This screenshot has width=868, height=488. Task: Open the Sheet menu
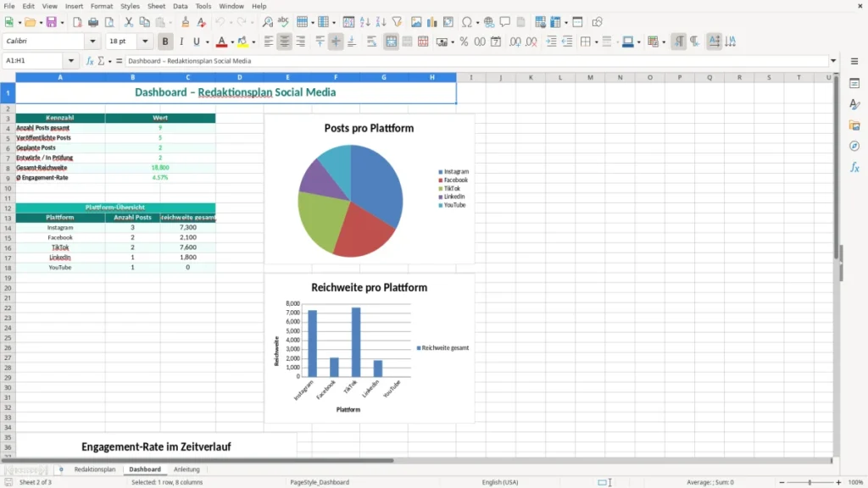point(156,6)
